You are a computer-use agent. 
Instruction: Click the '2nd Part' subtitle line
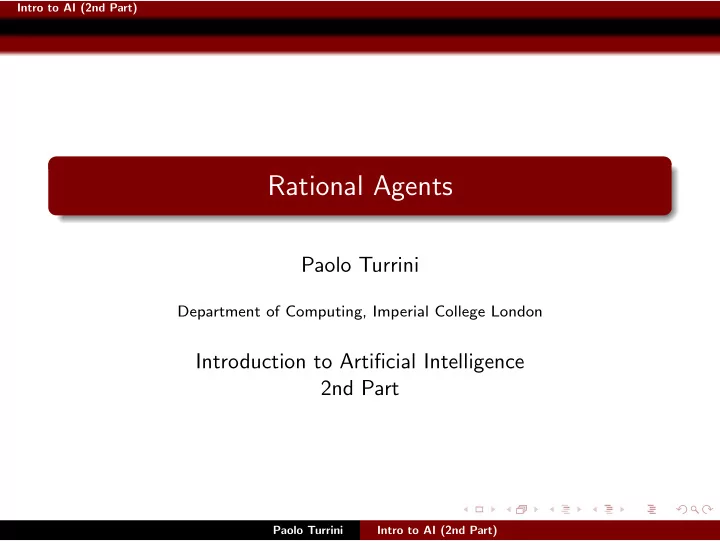(x=360, y=389)
